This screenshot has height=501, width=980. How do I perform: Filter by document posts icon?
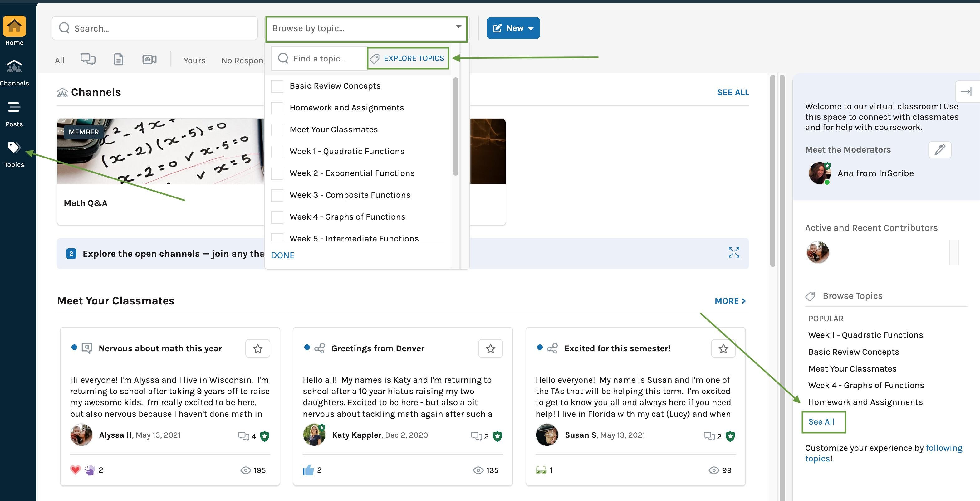pyautogui.click(x=118, y=59)
